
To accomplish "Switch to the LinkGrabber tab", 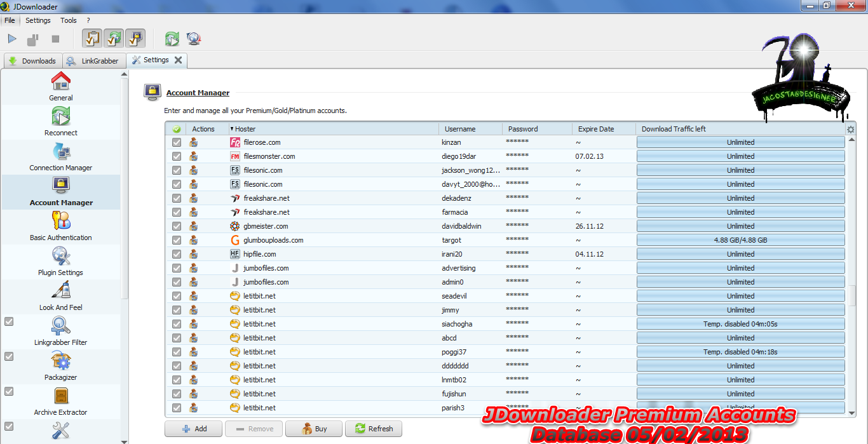I will tap(93, 61).
